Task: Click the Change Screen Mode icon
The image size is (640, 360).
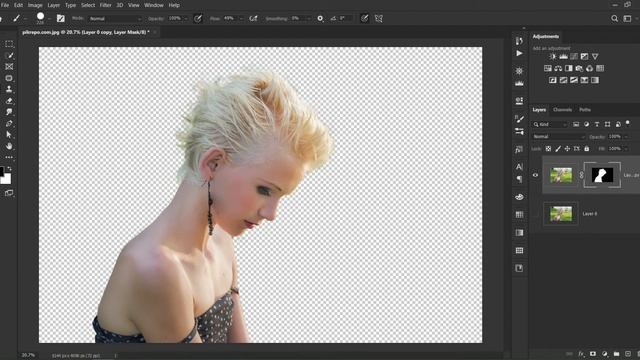Action: [x=9, y=193]
